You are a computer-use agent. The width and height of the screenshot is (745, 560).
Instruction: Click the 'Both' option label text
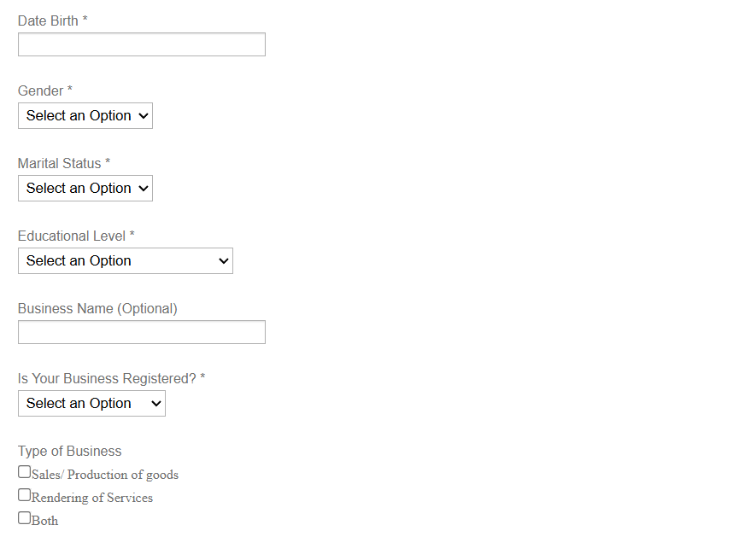pyautogui.click(x=45, y=521)
